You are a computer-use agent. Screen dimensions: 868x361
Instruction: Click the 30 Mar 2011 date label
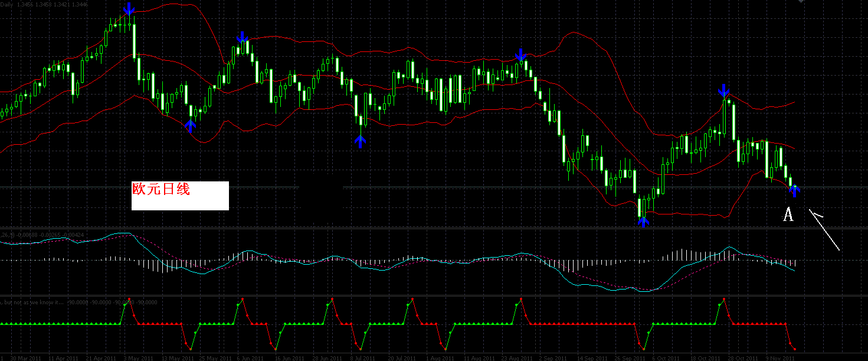[26, 358]
